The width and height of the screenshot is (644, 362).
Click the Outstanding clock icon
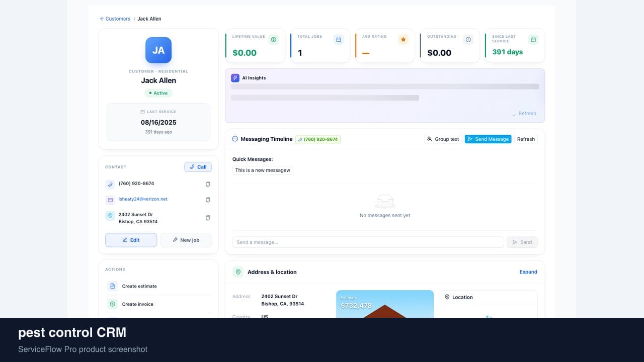tap(468, 39)
